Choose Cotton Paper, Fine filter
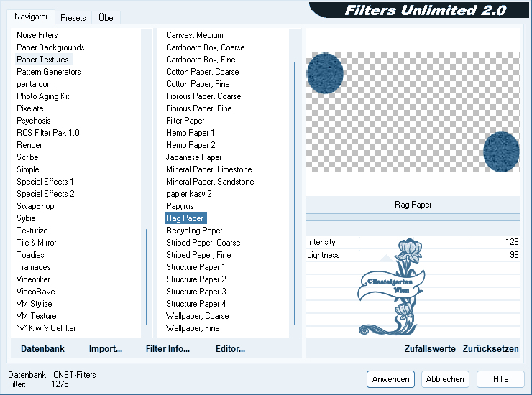This screenshot has width=532, height=395. (x=198, y=84)
